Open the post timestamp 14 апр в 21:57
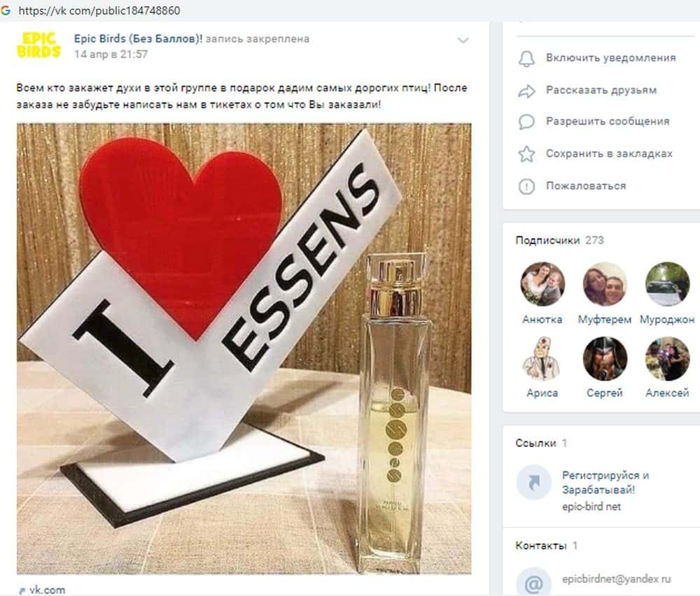700x596 pixels. 111,55
